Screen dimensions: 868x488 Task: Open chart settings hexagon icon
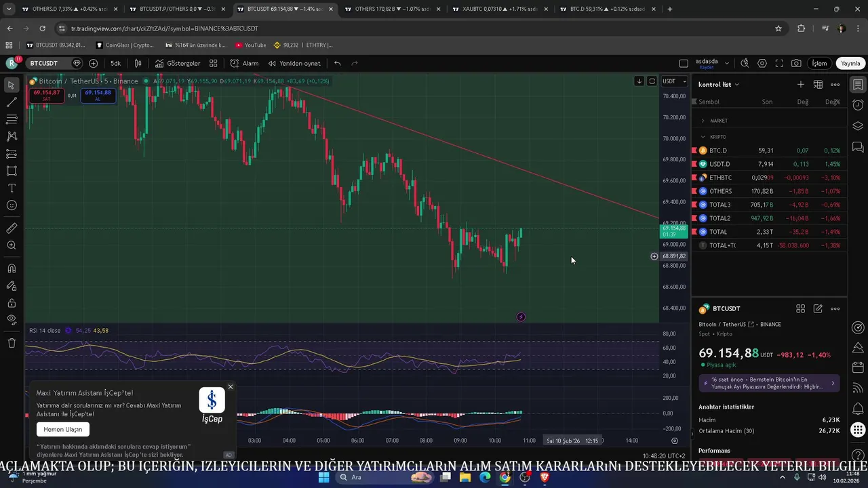pyautogui.click(x=762, y=63)
